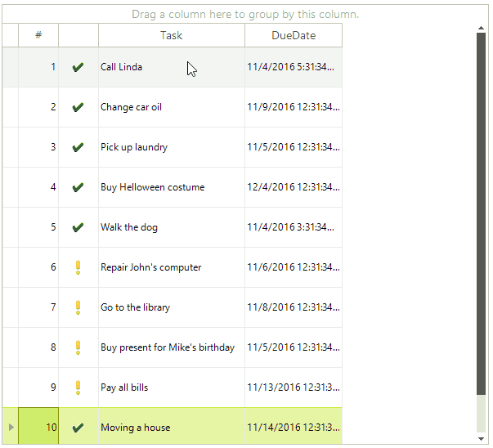Image resolution: width=493 pixels, height=448 pixels.
Task: Click due date 11/4/2016 3:31:34 cell
Action: [294, 227]
